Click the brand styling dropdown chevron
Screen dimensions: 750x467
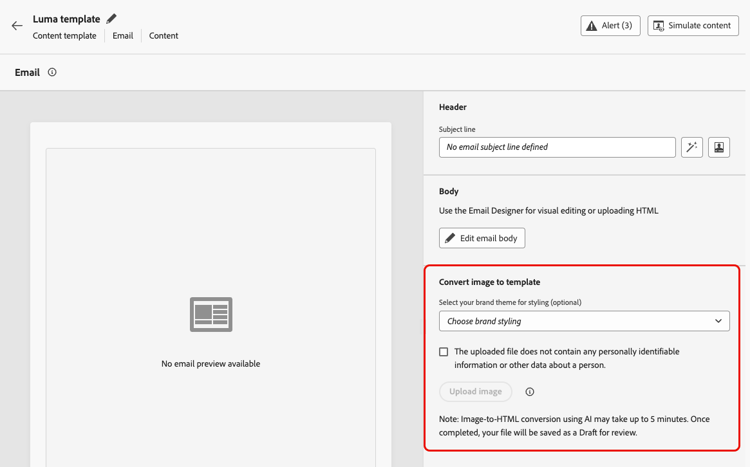[718, 321]
